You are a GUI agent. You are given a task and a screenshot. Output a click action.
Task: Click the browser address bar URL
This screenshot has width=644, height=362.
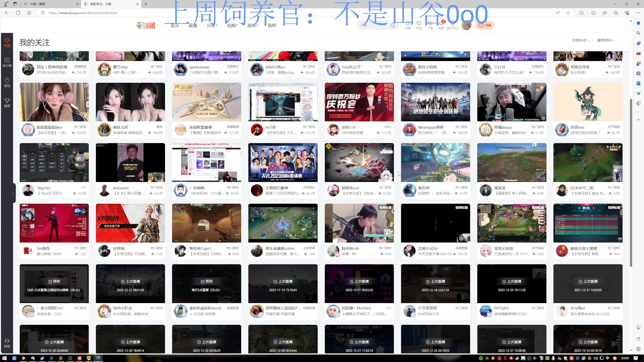click(83, 13)
